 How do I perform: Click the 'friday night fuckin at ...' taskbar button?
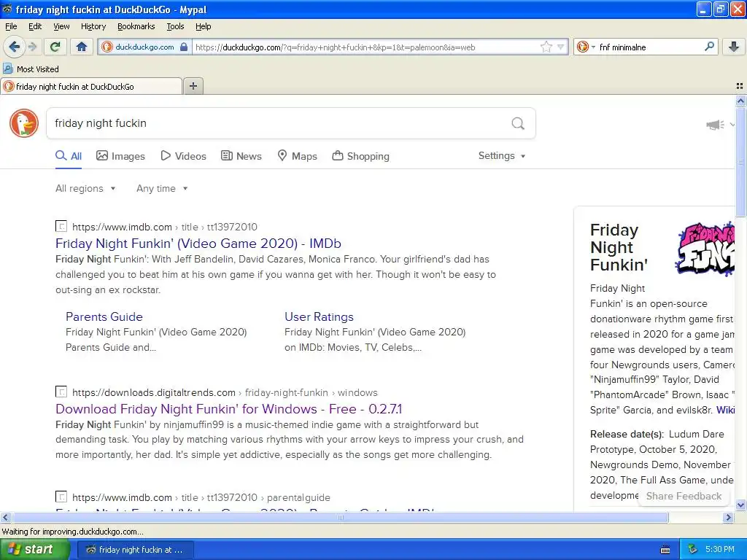pyautogui.click(x=135, y=550)
